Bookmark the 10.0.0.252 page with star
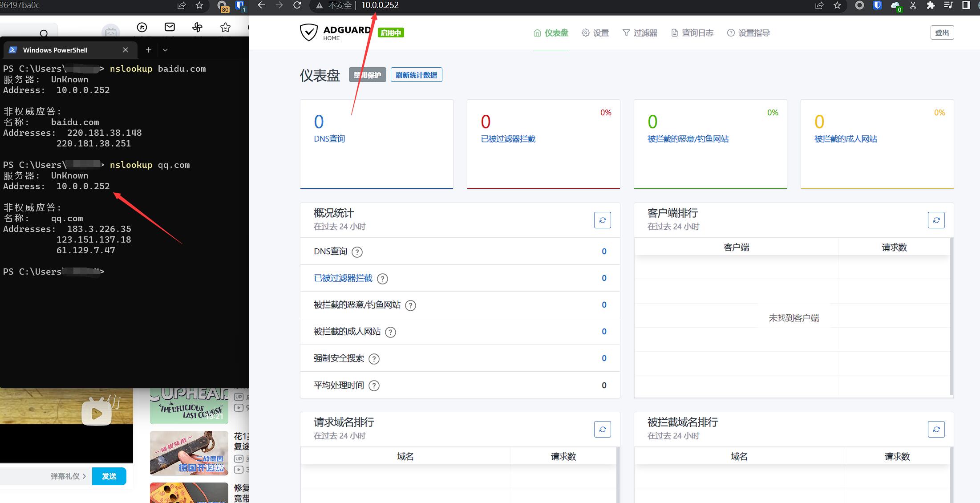 pyautogui.click(x=837, y=5)
